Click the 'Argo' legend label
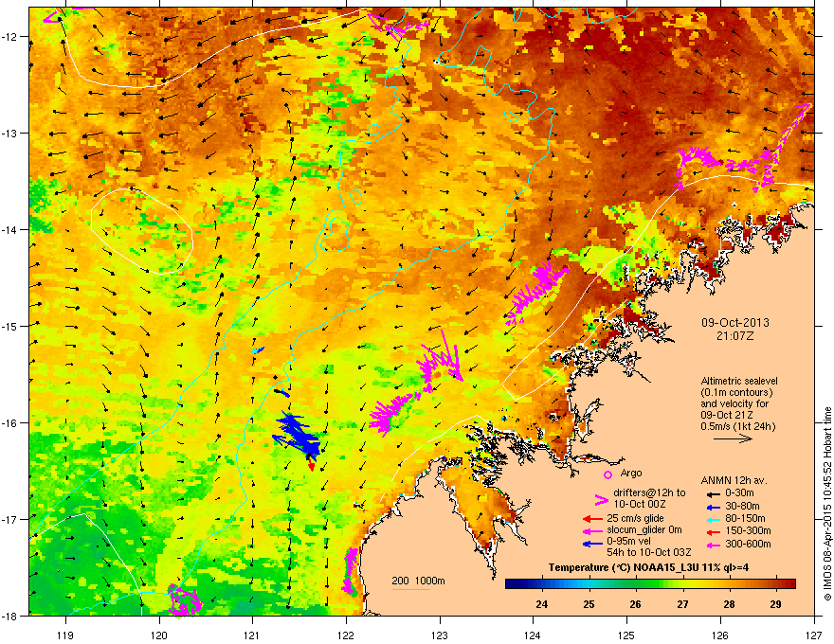 [631, 473]
